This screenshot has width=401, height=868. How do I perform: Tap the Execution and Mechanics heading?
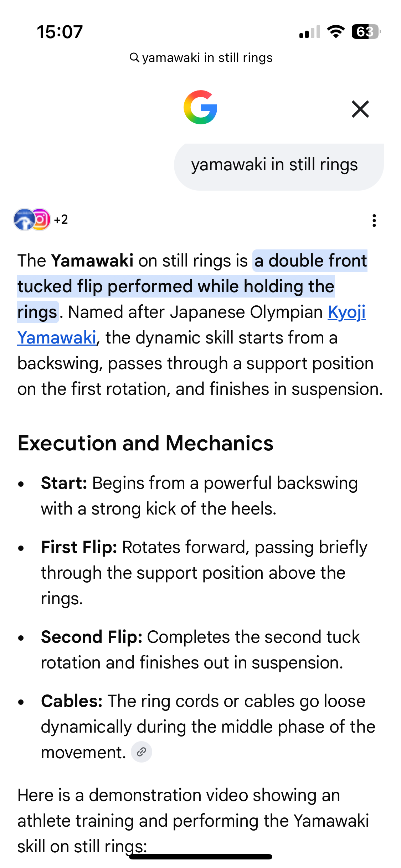(145, 443)
